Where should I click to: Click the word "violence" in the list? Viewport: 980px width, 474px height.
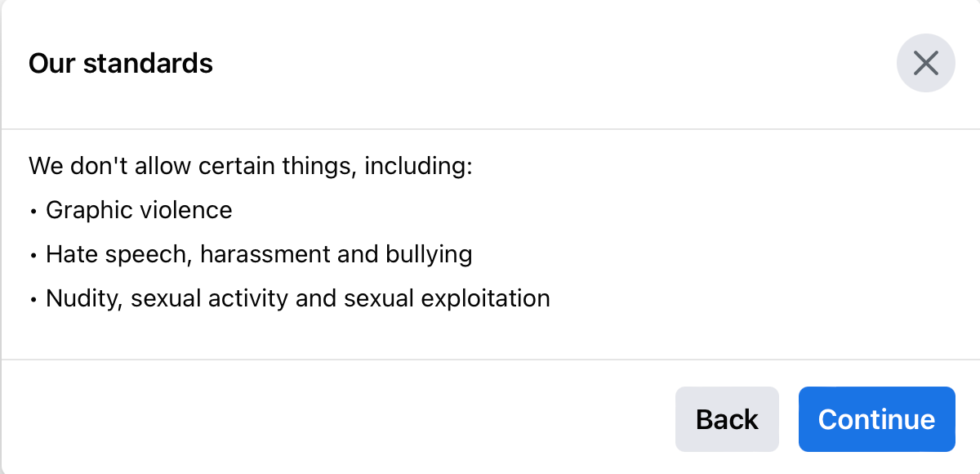tap(186, 210)
